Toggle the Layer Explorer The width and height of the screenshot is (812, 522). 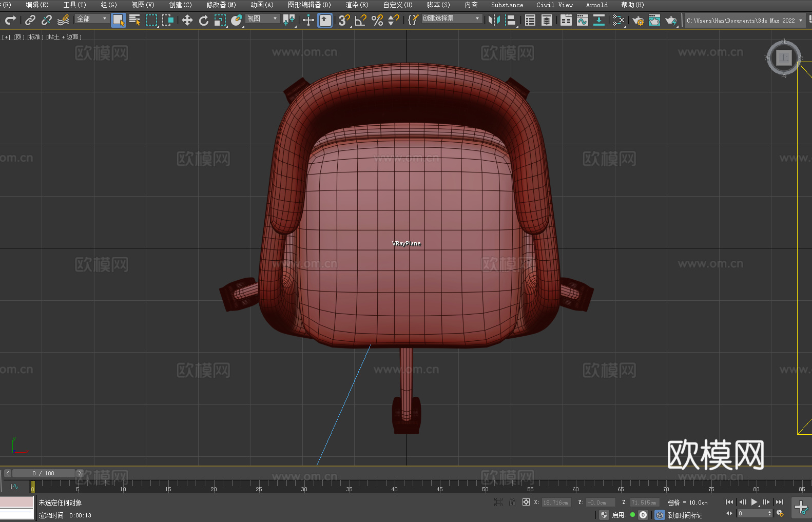[x=547, y=20]
